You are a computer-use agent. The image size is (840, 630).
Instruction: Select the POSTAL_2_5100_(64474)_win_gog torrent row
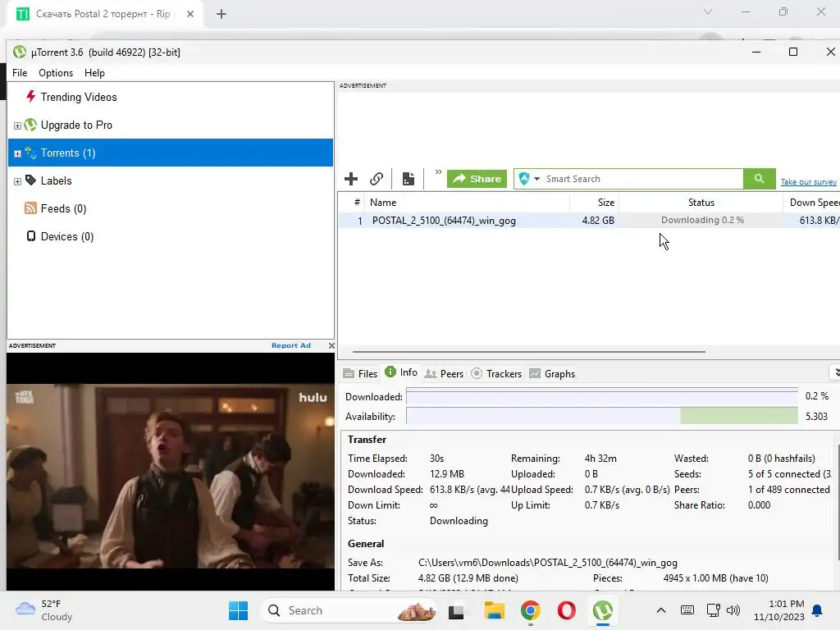[589, 220]
